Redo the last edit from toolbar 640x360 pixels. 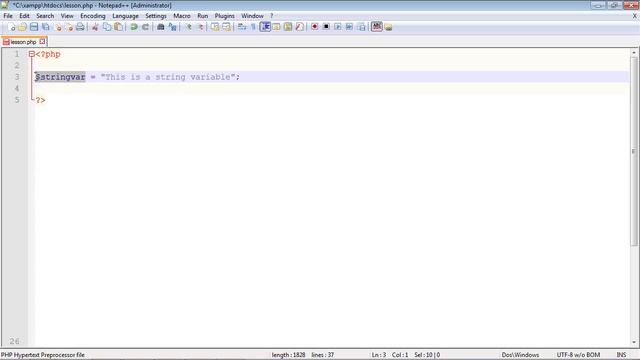145,27
